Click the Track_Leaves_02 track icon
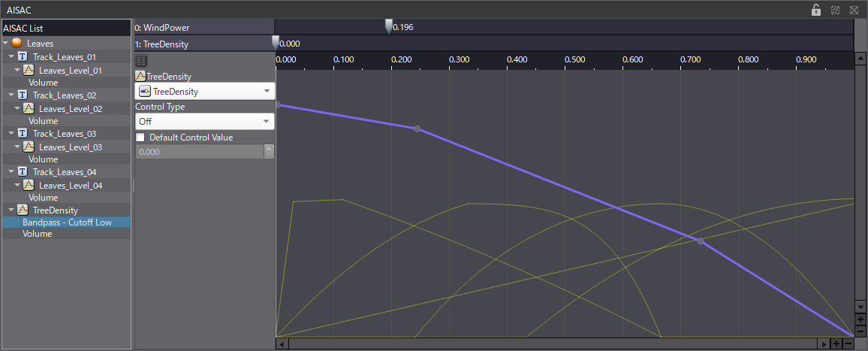868x351 pixels. 23,95
